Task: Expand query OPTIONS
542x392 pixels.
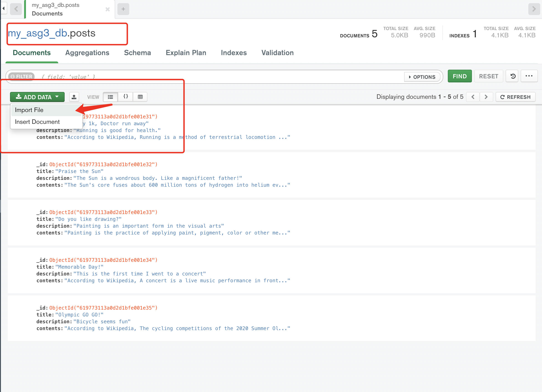Action: click(422, 77)
